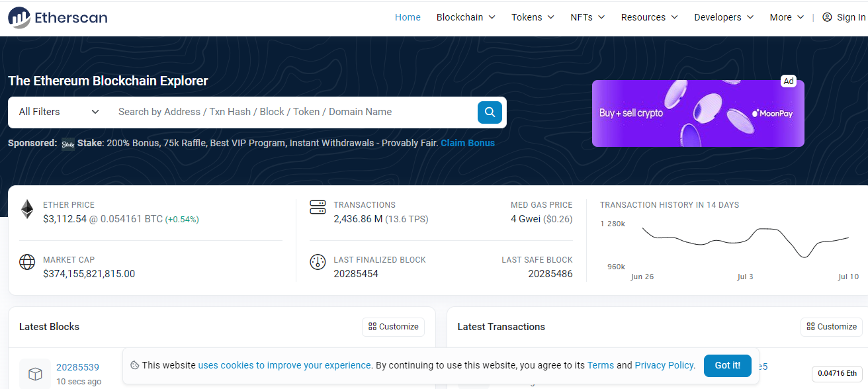868x389 pixels.
Task: Click the Ether price diamond icon
Action: click(26, 208)
